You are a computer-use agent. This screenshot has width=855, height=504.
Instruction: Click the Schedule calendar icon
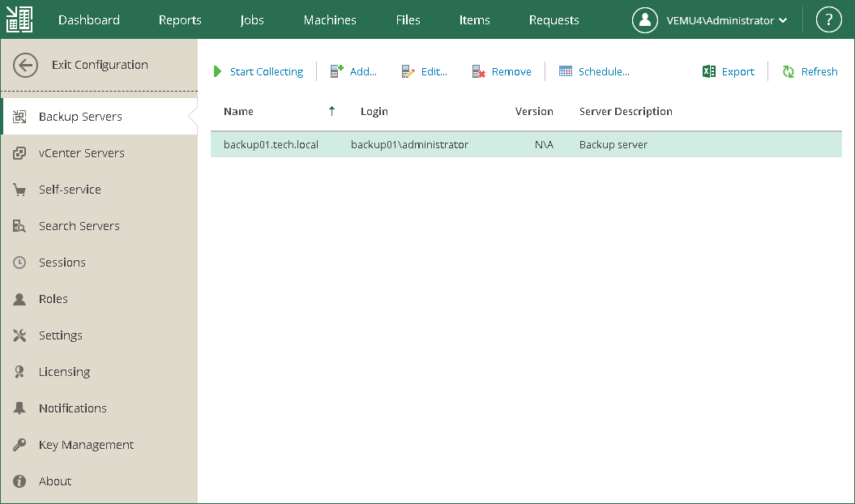566,71
